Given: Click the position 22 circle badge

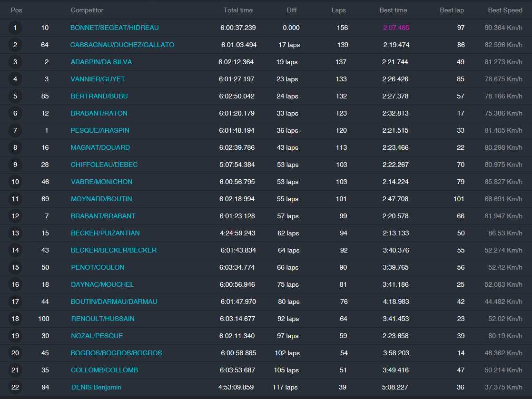Looking at the screenshot, I should coord(15,388).
